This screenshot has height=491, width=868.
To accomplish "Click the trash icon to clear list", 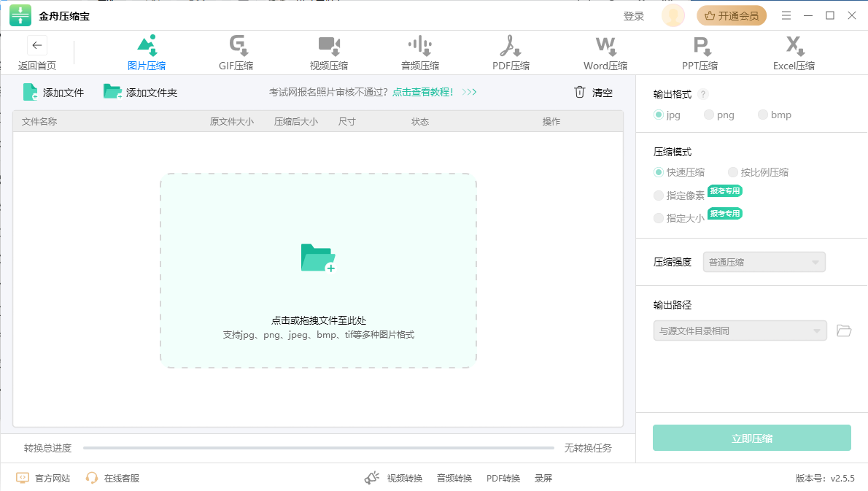I will 580,92.
